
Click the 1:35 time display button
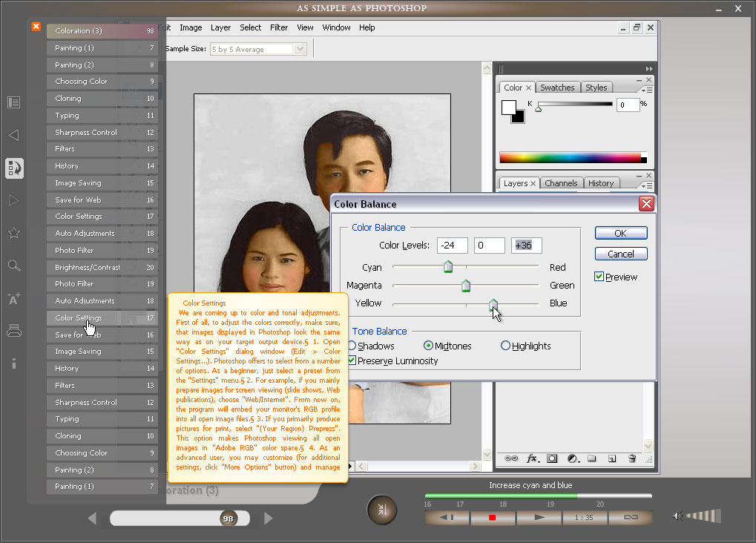[584, 518]
